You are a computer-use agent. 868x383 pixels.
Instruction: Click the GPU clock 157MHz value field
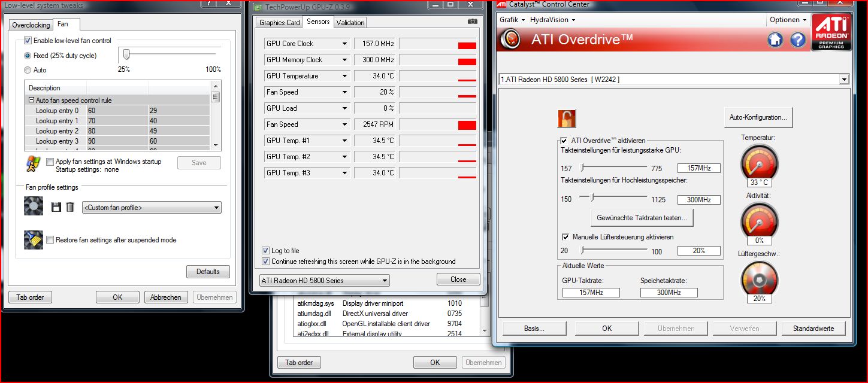point(698,169)
